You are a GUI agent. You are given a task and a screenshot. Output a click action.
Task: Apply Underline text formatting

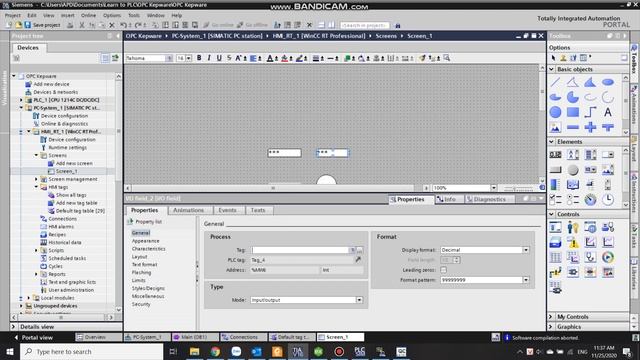(x=219, y=58)
